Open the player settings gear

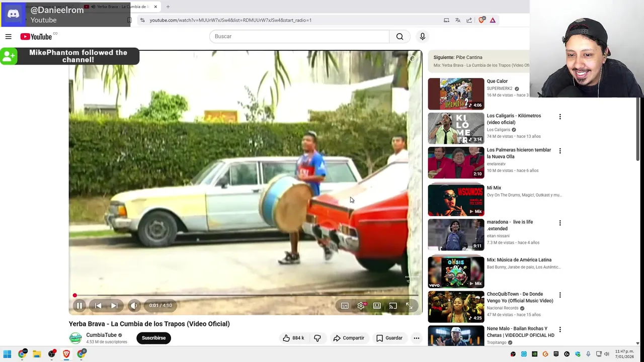coord(361,306)
